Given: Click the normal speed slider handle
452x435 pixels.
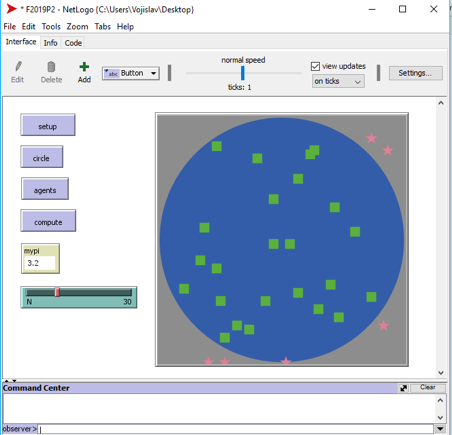Looking at the screenshot, I should [x=243, y=73].
